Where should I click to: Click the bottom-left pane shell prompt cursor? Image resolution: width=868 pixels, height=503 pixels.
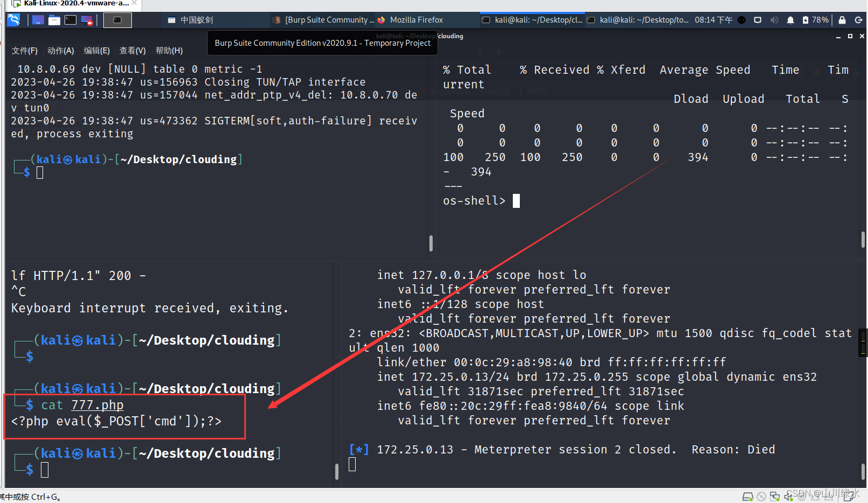(x=45, y=470)
